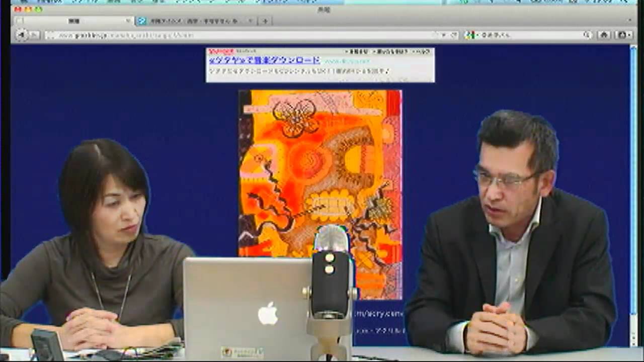Click the Yahoo logo in the ad banner
Image resolution: width=644 pixels, height=362 pixels.
point(220,51)
